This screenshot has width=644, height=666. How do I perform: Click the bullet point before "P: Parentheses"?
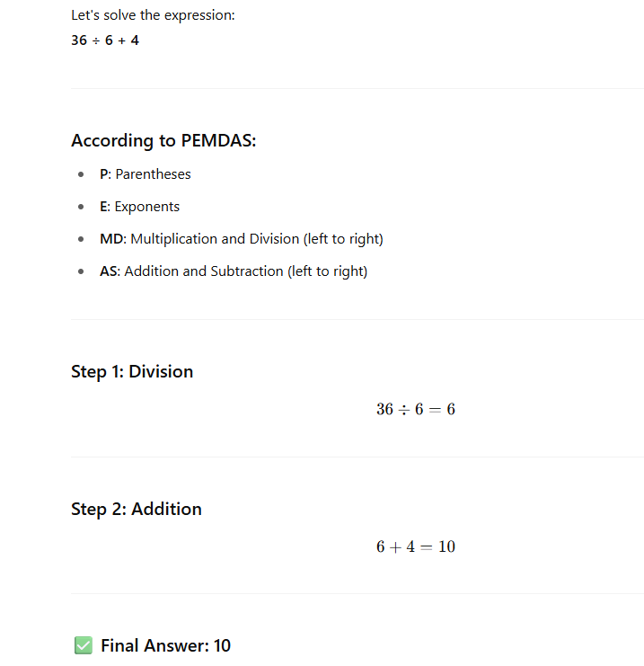click(81, 174)
